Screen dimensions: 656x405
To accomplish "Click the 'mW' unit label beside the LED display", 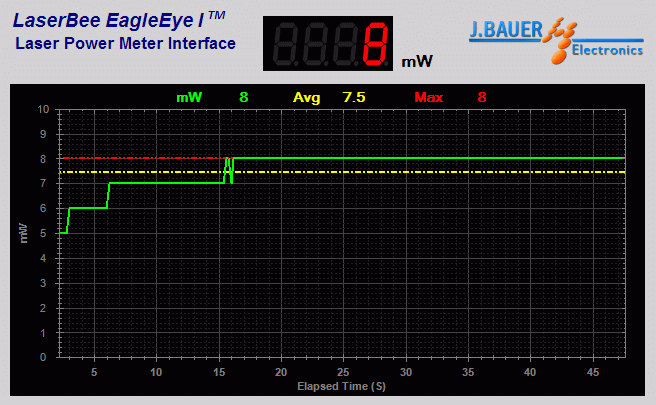I will pyautogui.click(x=417, y=62).
